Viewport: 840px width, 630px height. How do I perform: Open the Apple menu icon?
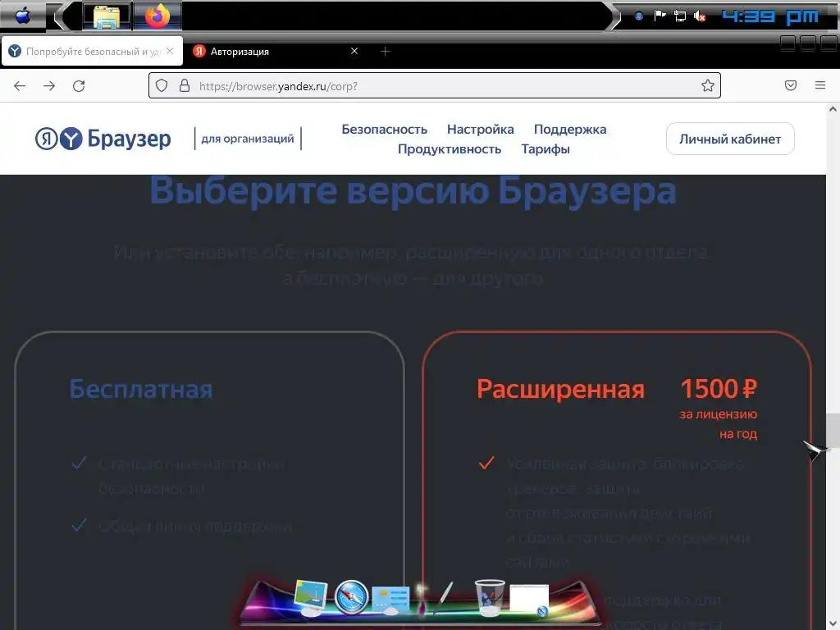click(22, 16)
